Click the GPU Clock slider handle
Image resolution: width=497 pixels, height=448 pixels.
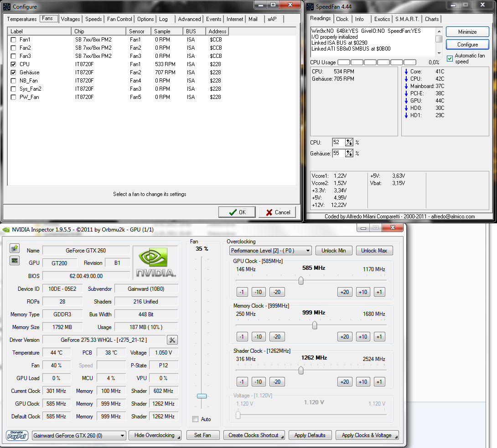coord(301,281)
